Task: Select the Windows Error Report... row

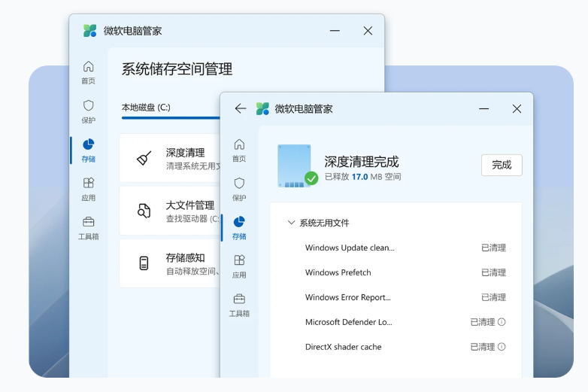Action: 396,297
